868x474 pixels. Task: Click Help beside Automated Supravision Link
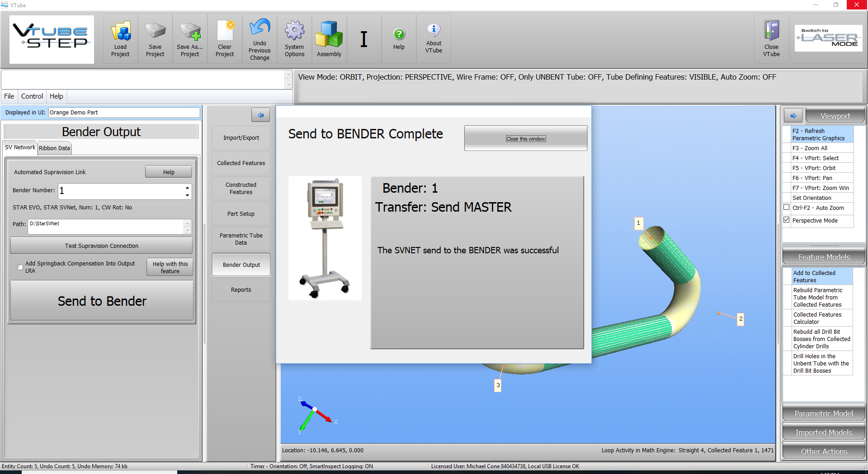click(x=169, y=172)
